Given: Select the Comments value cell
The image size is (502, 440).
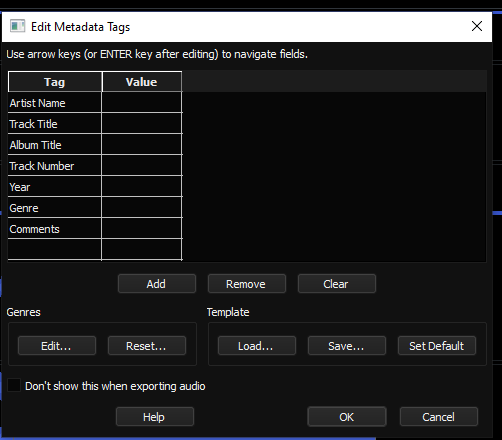Looking at the screenshot, I should point(142,229).
